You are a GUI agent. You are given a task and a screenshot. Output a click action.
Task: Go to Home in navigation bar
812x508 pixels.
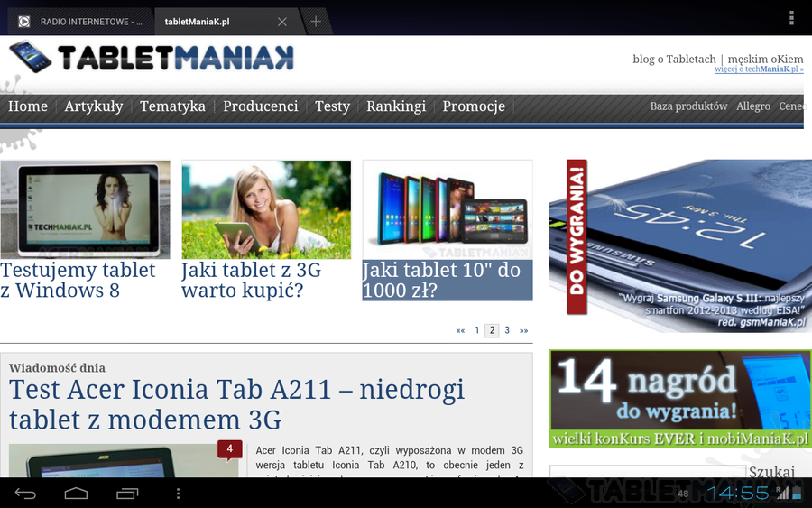[28, 106]
